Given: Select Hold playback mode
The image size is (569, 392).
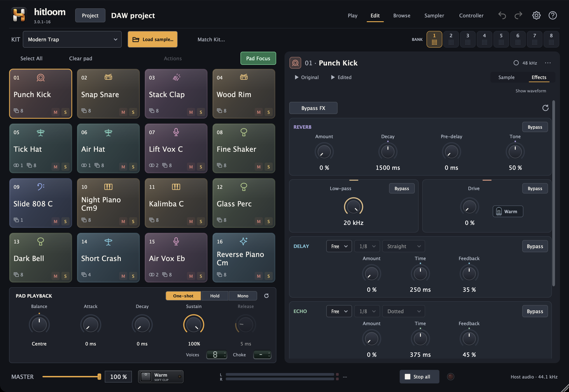Looking at the screenshot, I should 215,296.
